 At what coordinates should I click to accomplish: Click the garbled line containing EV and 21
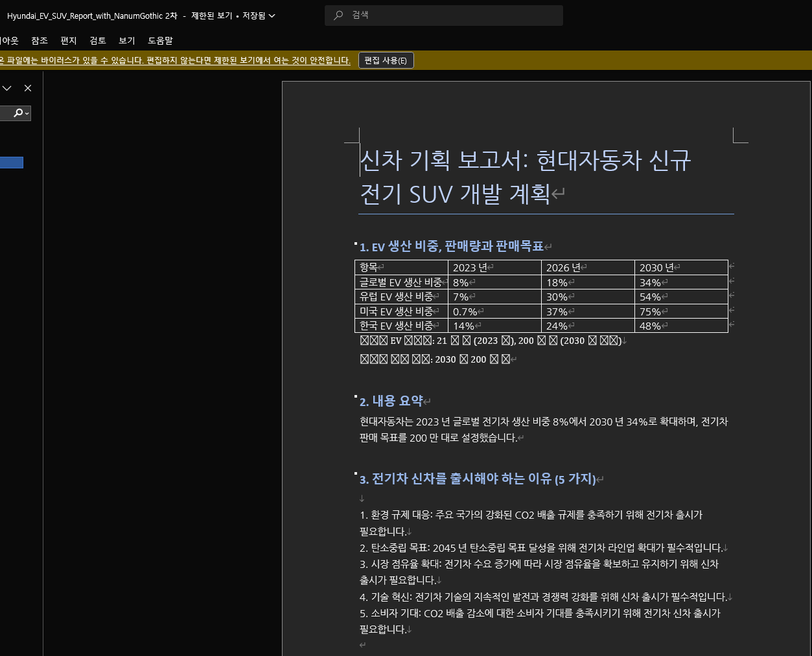(491, 341)
